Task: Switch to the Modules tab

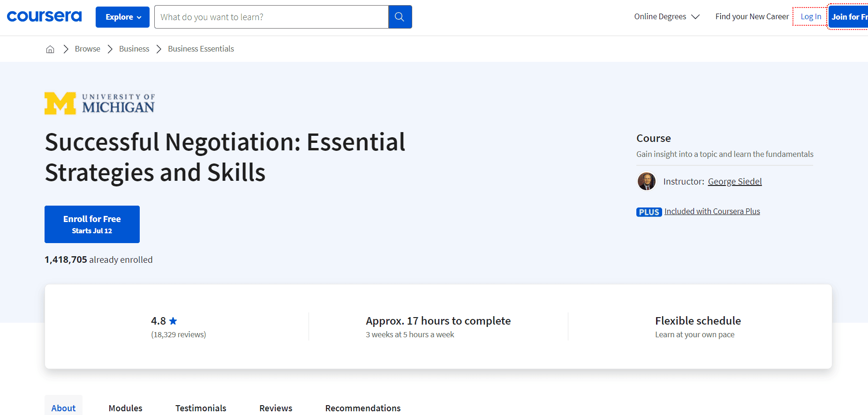Action: click(125, 408)
